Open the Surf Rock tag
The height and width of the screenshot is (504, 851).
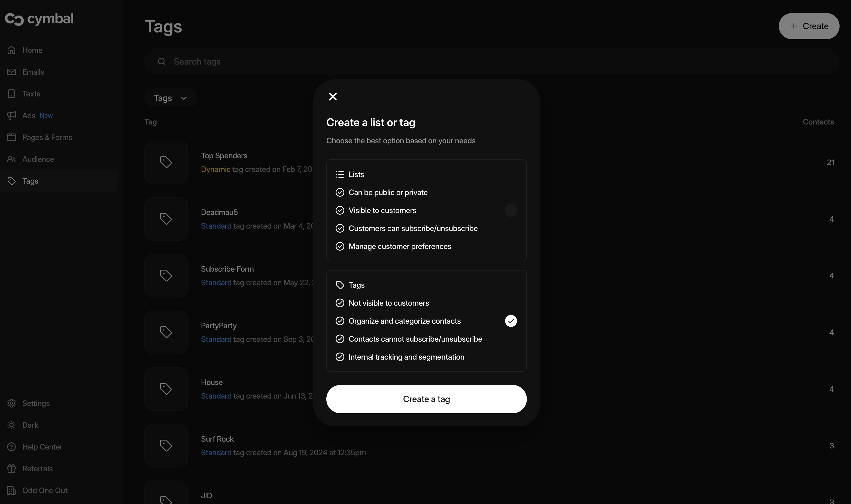[x=217, y=439]
